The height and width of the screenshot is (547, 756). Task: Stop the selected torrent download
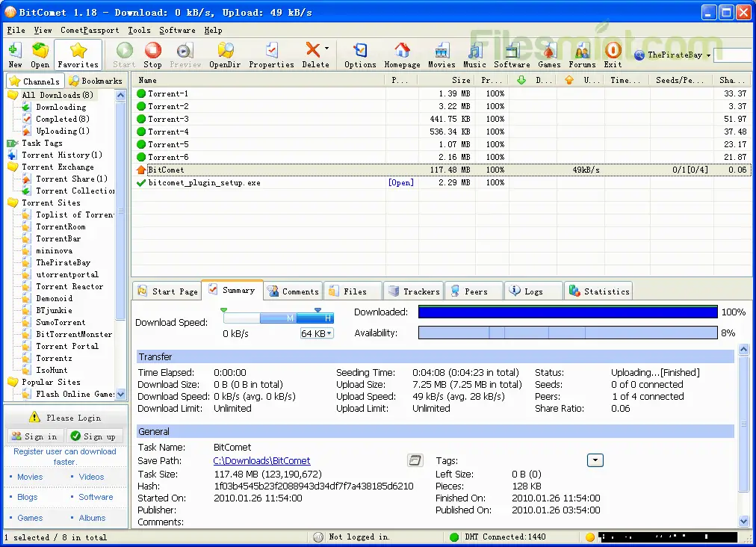click(152, 55)
